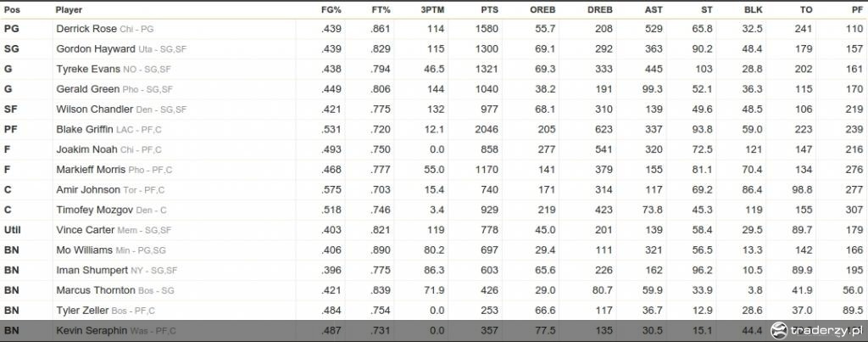Viewport: 868px width, 342px height.
Task: Sort by FT% column header
Action: click(381, 10)
